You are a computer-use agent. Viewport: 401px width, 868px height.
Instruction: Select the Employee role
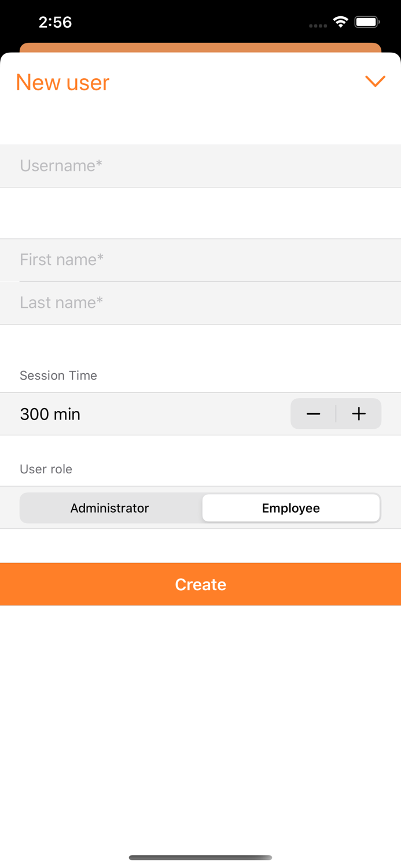point(291,507)
